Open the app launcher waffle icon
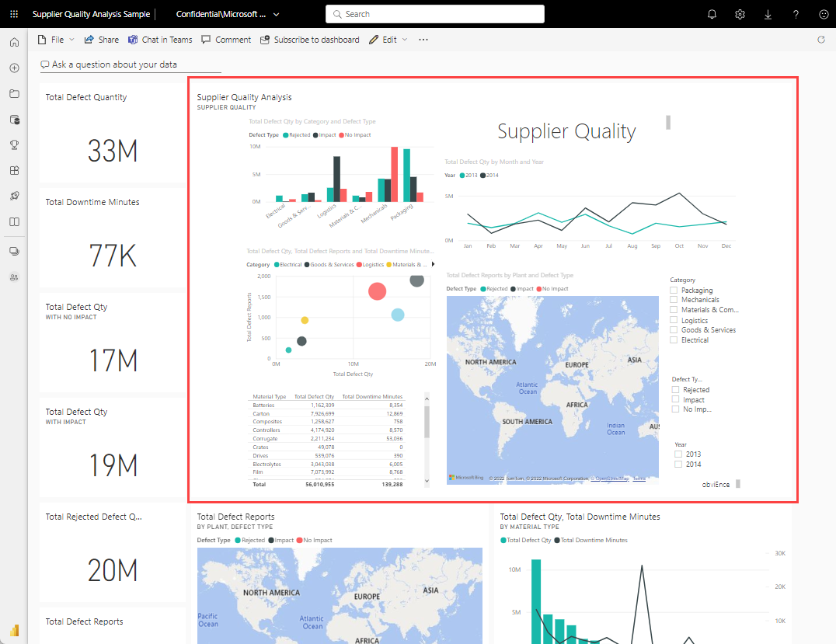The width and height of the screenshot is (836, 644). click(x=14, y=14)
